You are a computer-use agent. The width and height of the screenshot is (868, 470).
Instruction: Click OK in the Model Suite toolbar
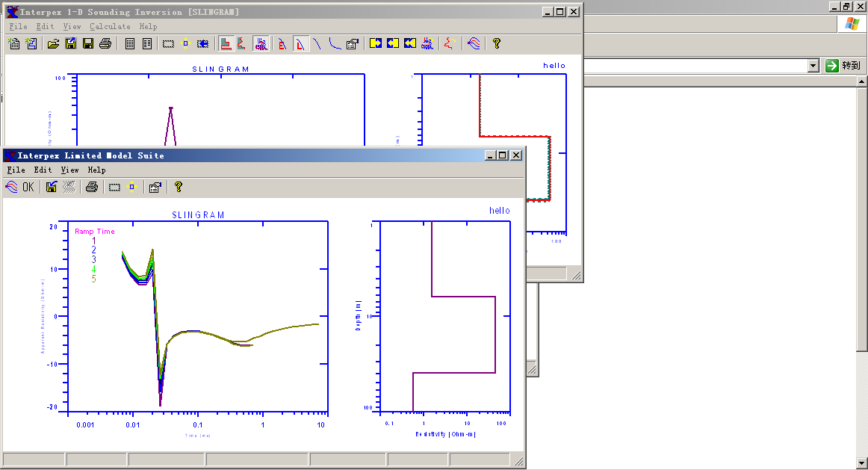(28, 187)
